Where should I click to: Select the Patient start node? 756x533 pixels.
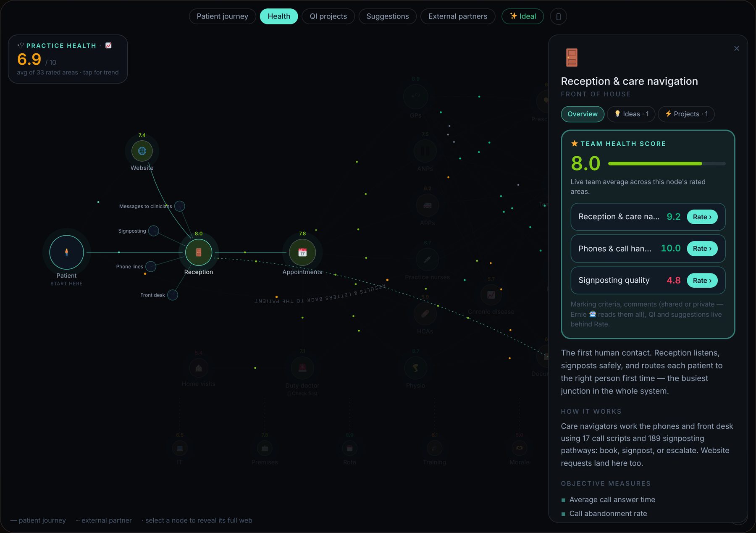point(66,252)
